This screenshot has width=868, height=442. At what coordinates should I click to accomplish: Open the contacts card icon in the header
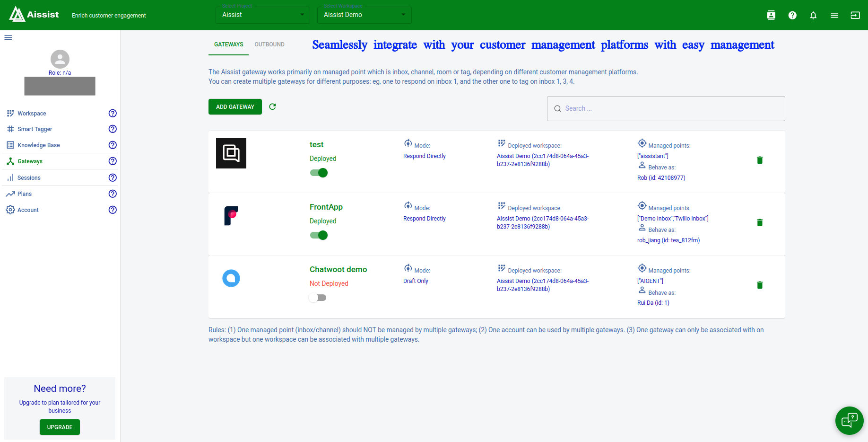[771, 15]
